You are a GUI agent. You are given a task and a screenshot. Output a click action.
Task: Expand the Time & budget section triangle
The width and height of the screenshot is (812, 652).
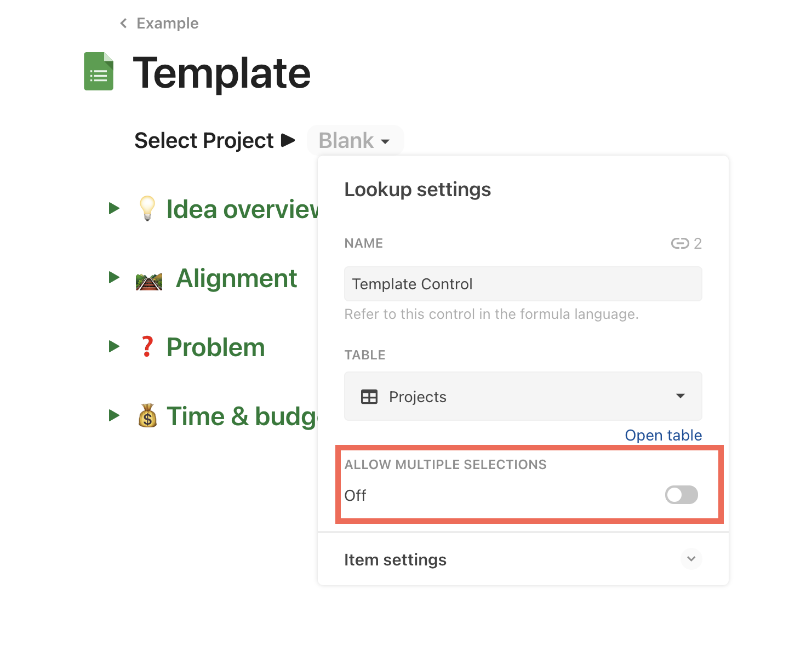[x=114, y=415]
